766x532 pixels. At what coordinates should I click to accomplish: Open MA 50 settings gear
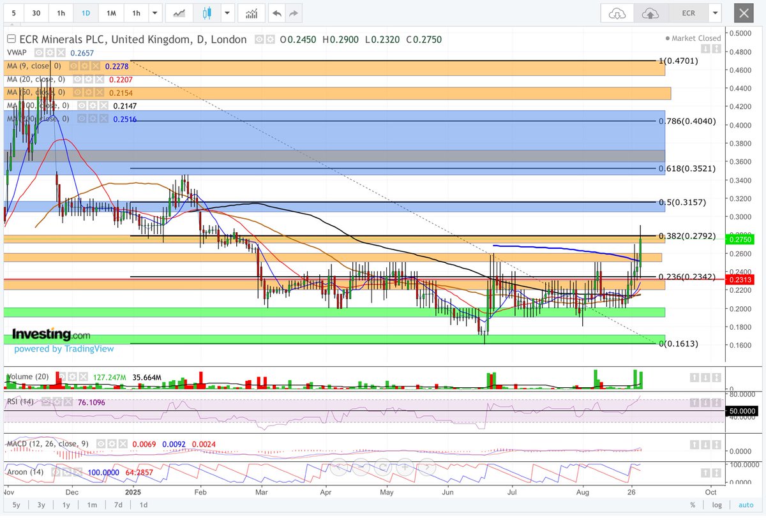tap(88, 92)
